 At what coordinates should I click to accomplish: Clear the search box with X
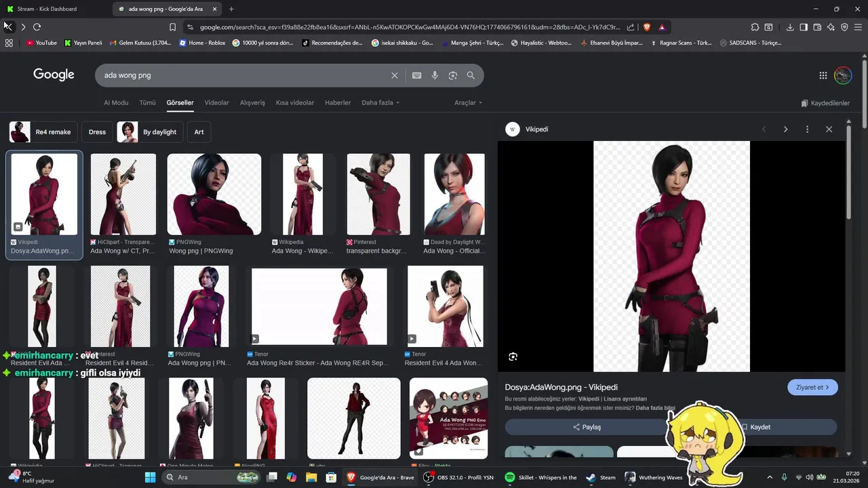coord(395,75)
